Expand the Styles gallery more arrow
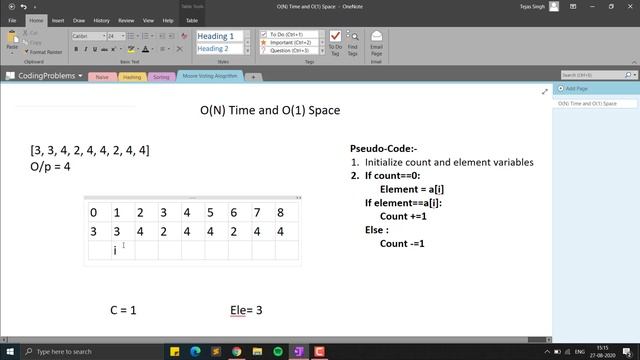Screen dimensions: 640x360 [x=247, y=51]
